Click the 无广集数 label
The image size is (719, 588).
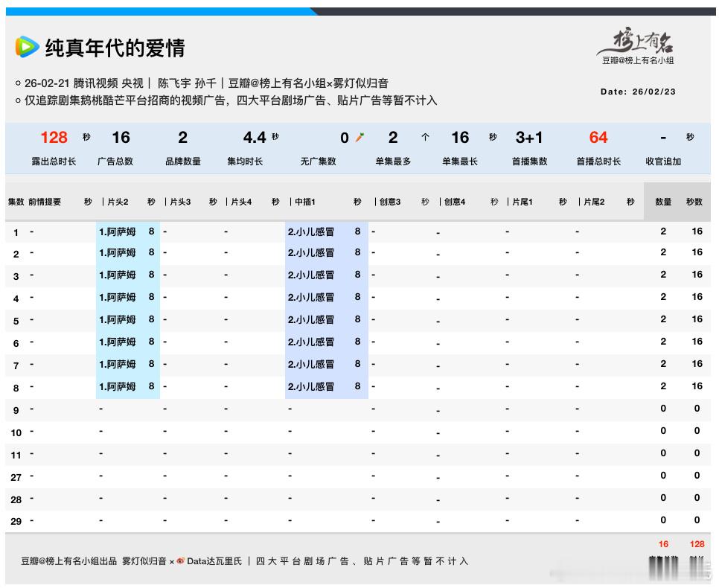pos(319,162)
